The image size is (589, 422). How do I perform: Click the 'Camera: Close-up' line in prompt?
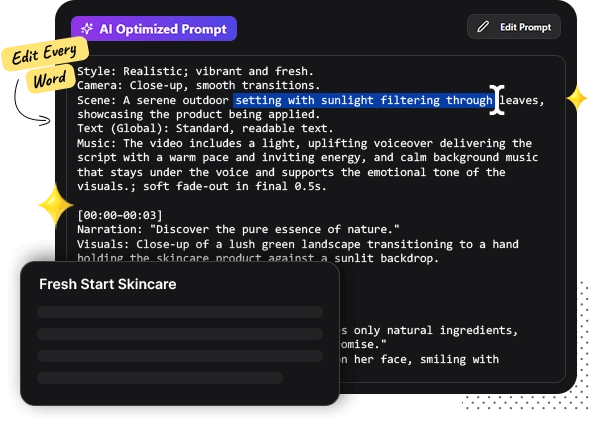pos(198,85)
